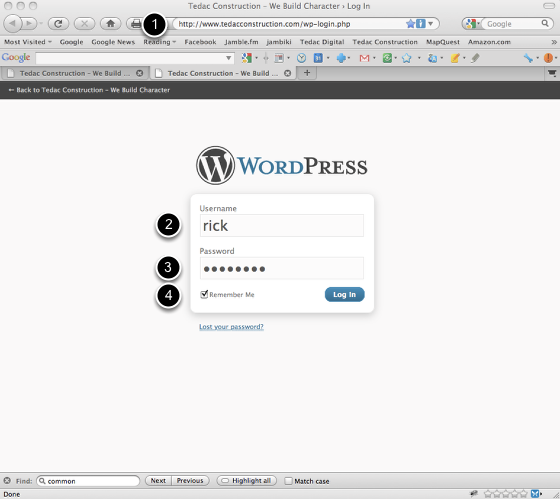Click the clock icon on Google Toolbar
Viewport: 560px width, 499px height.
pos(301,58)
